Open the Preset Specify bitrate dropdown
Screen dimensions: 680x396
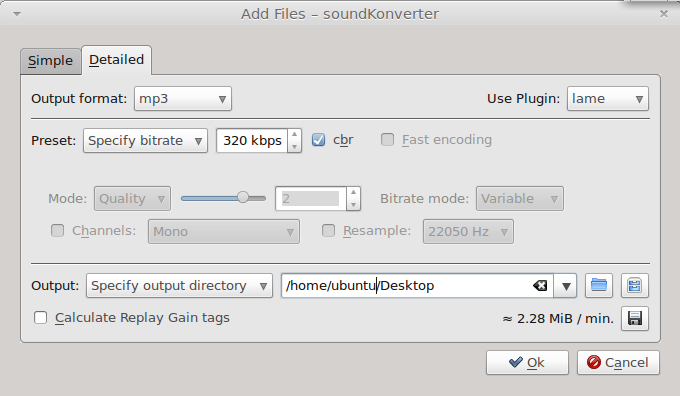point(145,141)
